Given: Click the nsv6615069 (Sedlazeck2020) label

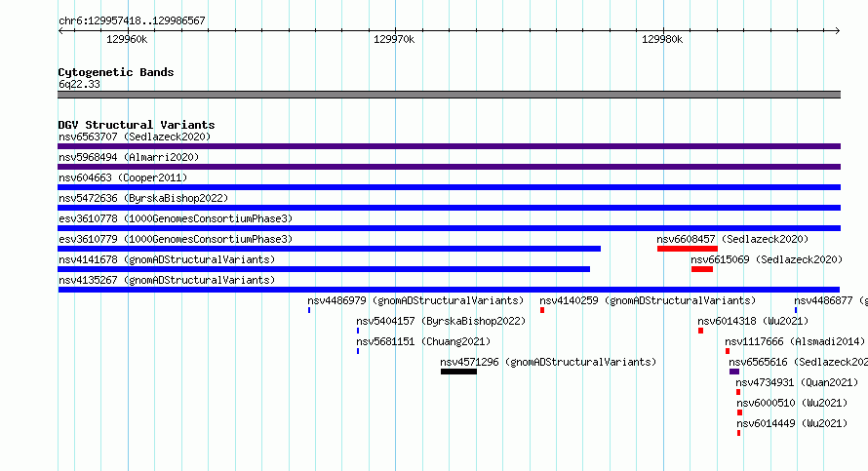Looking at the screenshot, I should tap(767, 259).
